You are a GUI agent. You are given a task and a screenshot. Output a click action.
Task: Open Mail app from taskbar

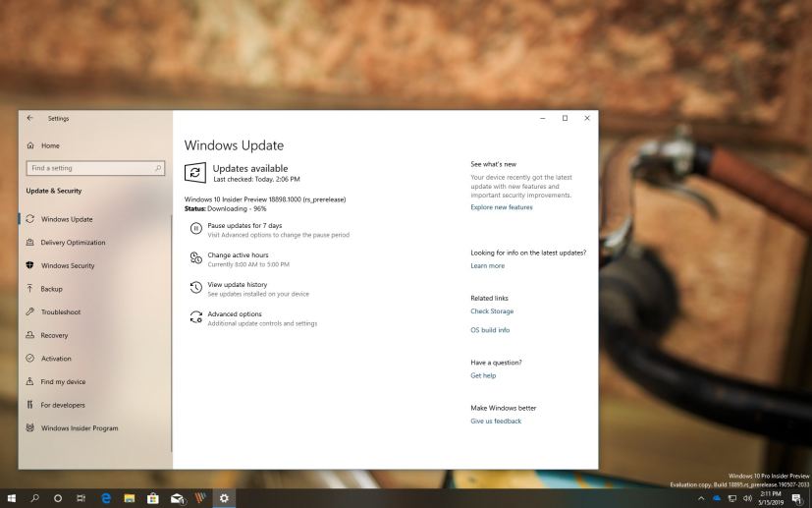click(x=177, y=499)
